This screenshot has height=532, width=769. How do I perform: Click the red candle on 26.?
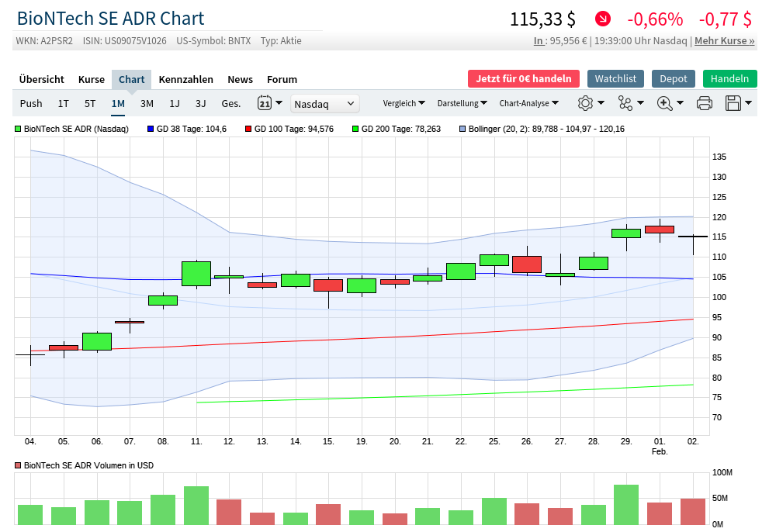click(527, 264)
